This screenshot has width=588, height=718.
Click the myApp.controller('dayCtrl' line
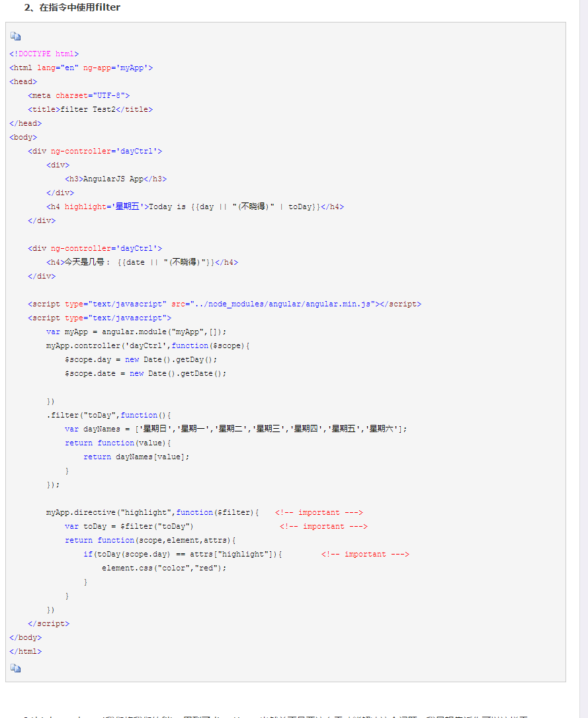(x=147, y=345)
